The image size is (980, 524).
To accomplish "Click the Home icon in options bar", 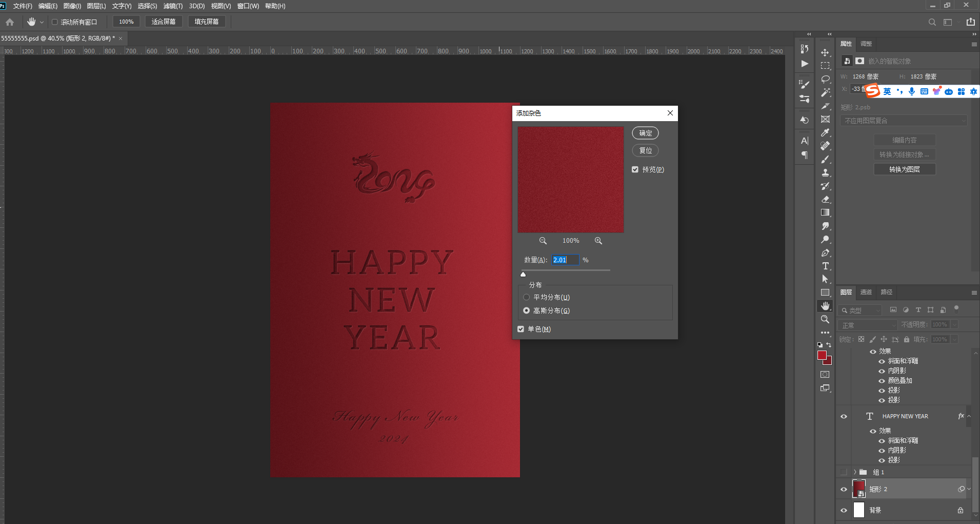I will tap(10, 22).
